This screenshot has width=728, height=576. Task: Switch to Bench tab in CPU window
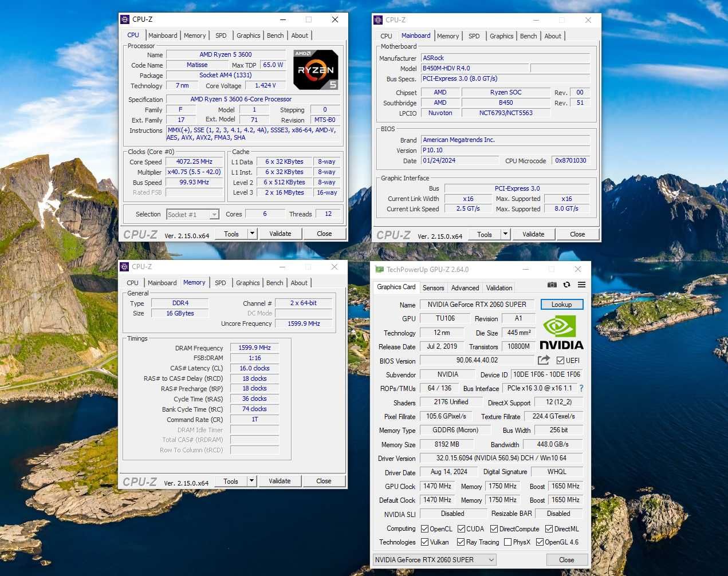pos(276,35)
